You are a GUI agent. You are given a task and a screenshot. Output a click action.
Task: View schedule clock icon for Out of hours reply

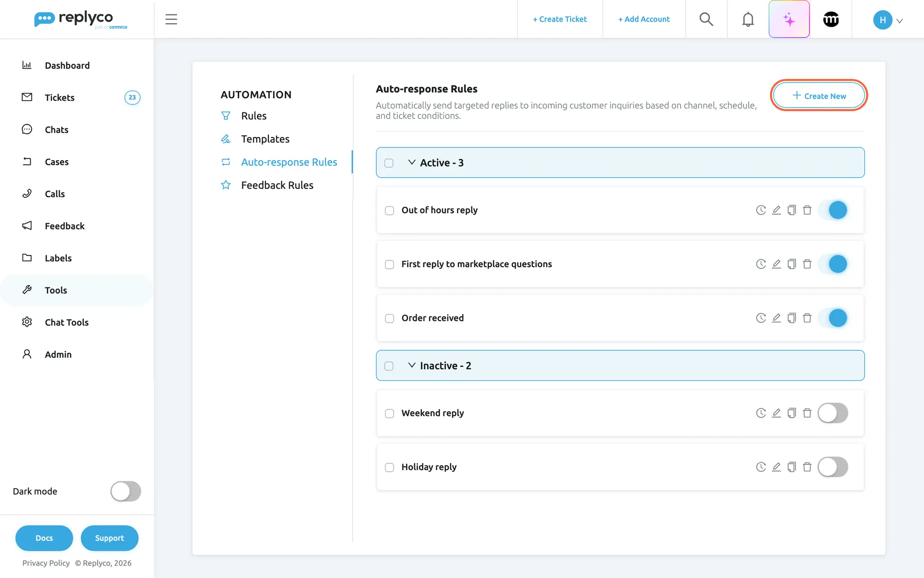[761, 210]
